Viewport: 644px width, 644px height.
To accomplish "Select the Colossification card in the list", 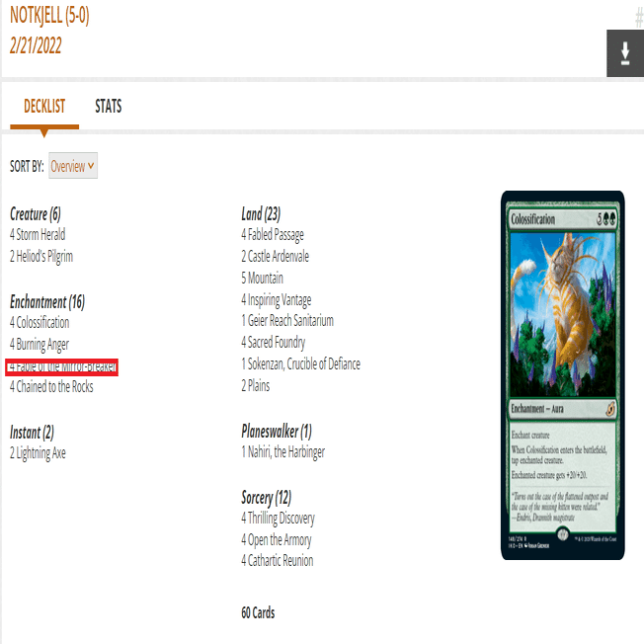I will click(x=40, y=323).
